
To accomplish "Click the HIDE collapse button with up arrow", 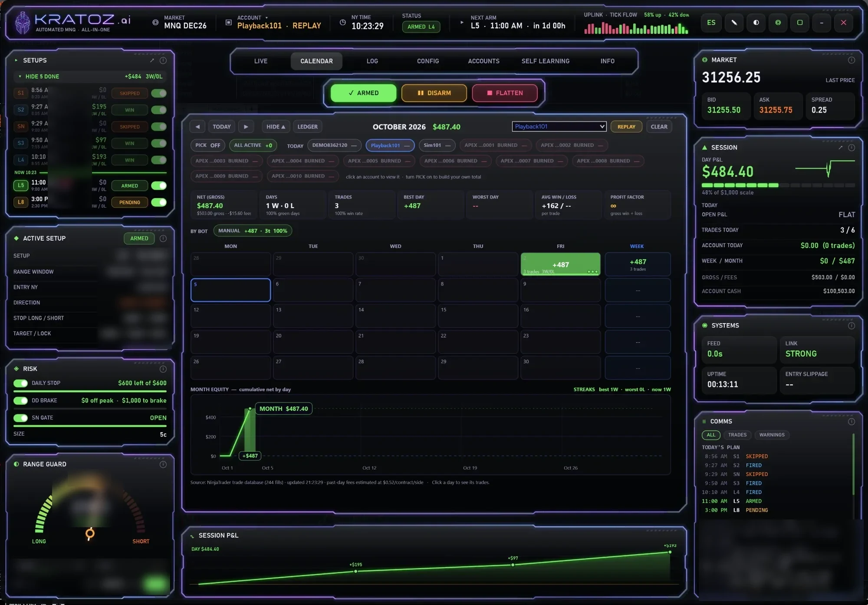I will [x=276, y=127].
